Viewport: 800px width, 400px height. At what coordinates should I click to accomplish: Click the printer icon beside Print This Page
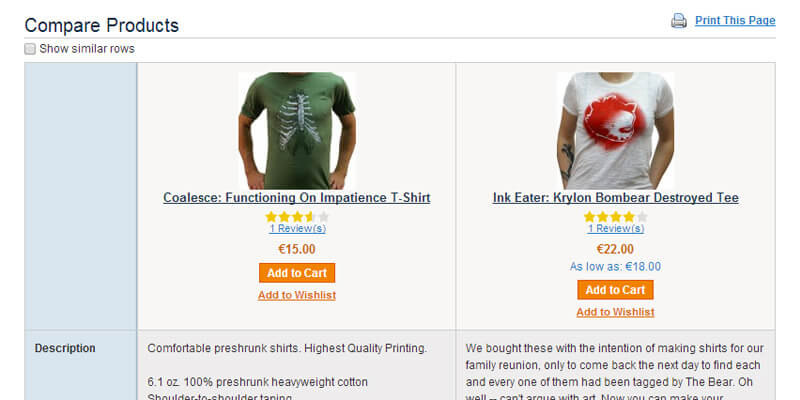point(679,21)
